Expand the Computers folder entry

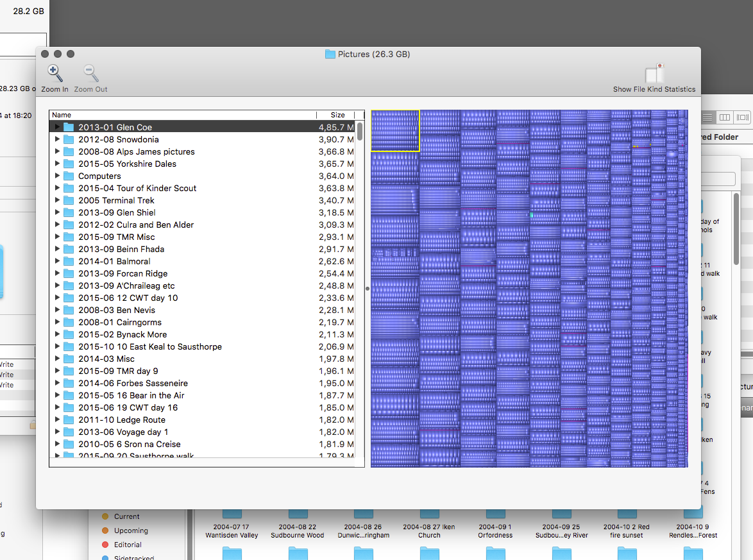click(56, 176)
